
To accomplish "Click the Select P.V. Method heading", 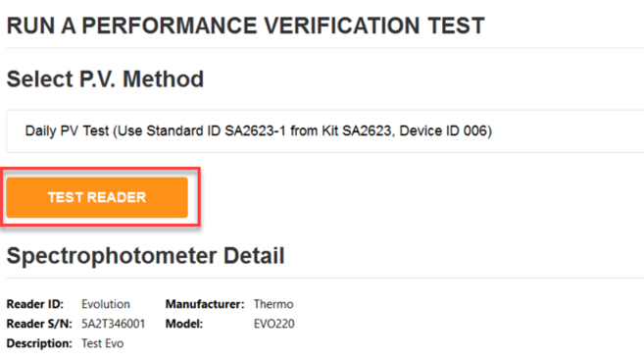I will pos(105,78).
